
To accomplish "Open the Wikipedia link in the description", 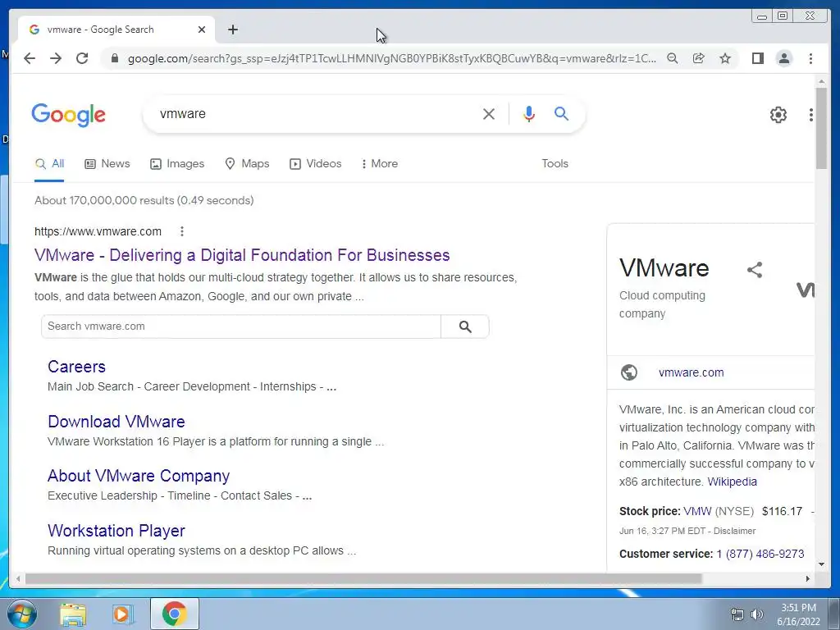I will pos(732,482).
